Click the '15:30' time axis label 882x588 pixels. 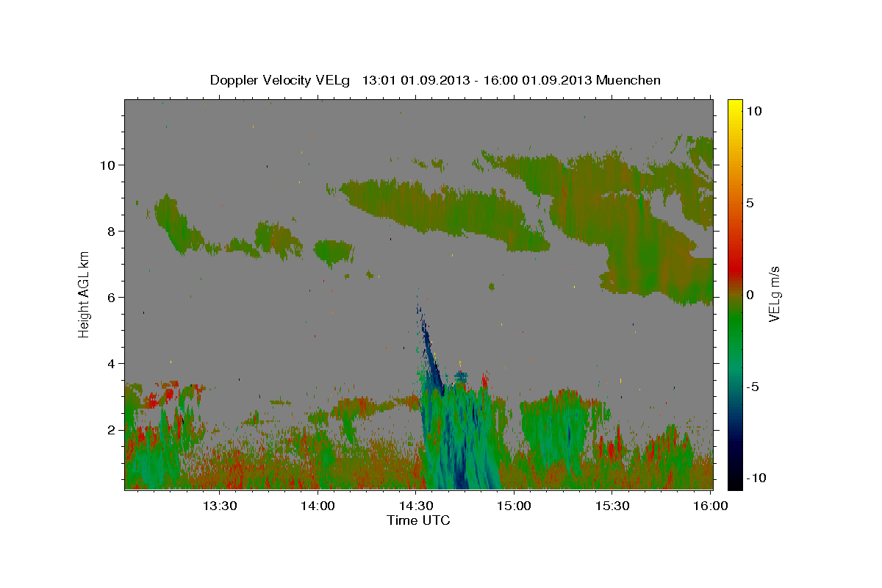click(612, 506)
